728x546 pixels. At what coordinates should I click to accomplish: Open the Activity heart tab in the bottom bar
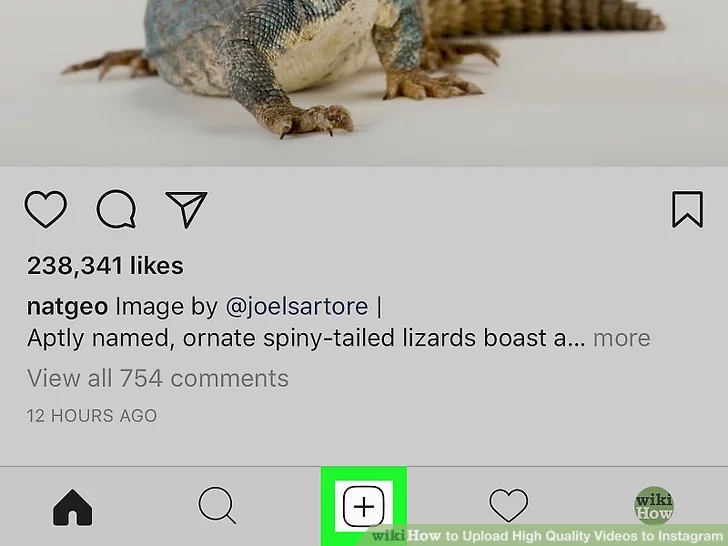click(x=509, y=505)
